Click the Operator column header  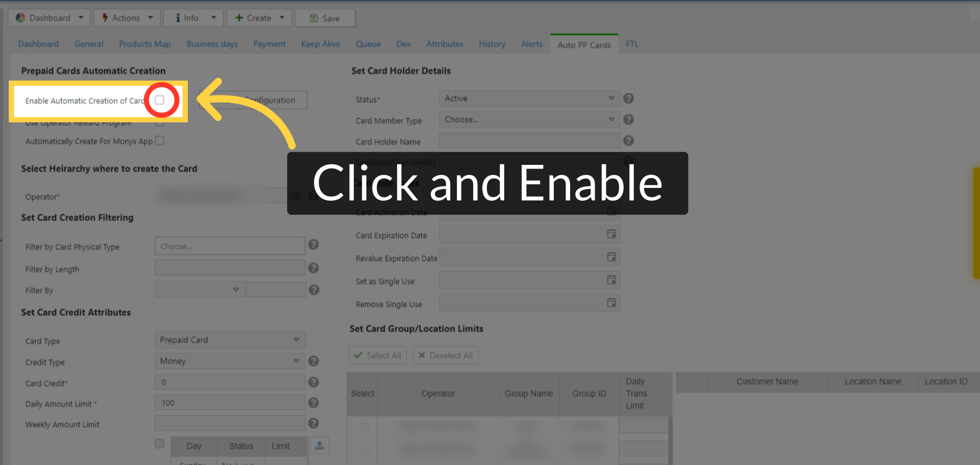[x=438, y=394]
